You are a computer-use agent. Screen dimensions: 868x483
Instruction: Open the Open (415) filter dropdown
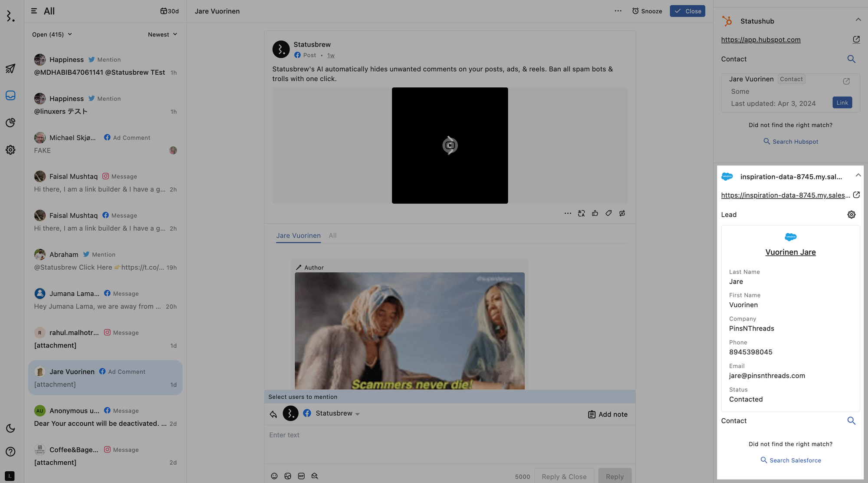pos(52,34)
